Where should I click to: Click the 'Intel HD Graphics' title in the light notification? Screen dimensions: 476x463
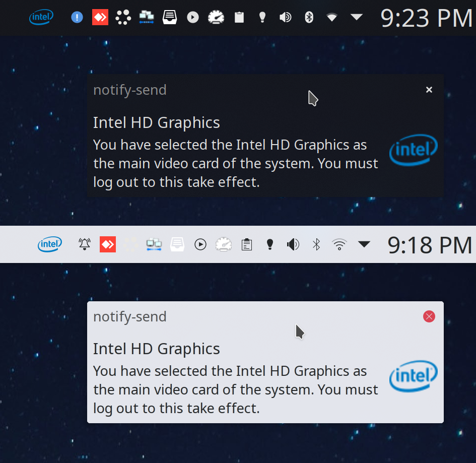[156, 349]
